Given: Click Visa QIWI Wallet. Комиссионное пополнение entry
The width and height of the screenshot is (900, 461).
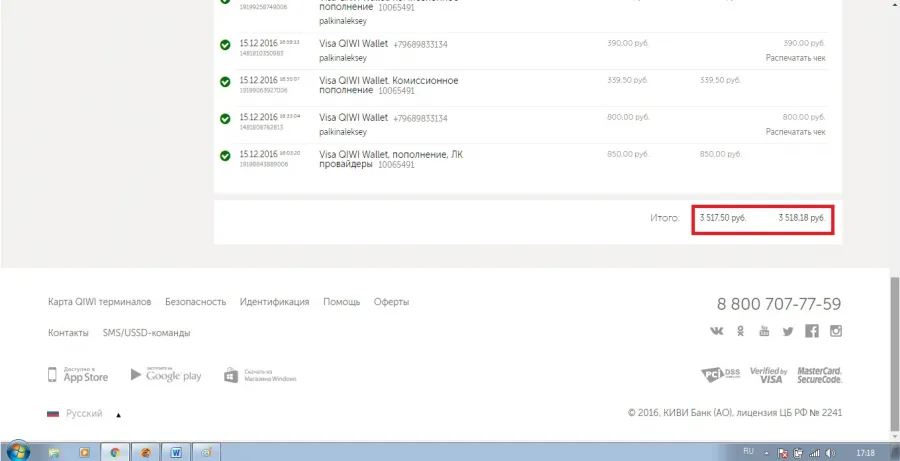Looking at the screenshot, I should tap(389, 86).
